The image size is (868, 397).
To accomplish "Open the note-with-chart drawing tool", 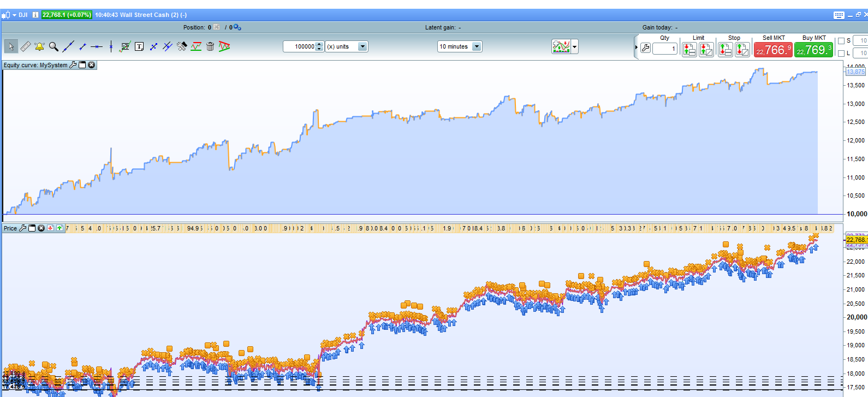I will tap(125, 46).
